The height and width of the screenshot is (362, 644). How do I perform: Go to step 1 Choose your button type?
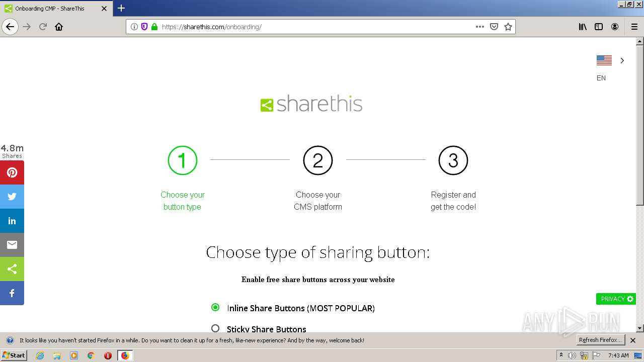(x=182, y=179)
